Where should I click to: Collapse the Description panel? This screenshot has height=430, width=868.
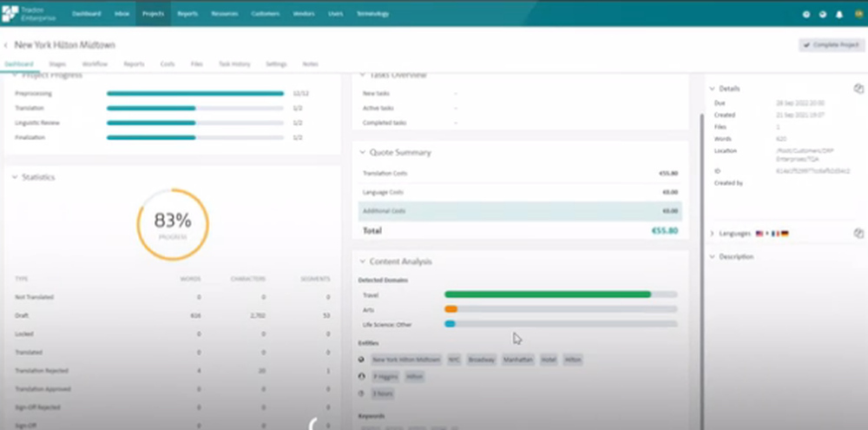tap(713, 257)
